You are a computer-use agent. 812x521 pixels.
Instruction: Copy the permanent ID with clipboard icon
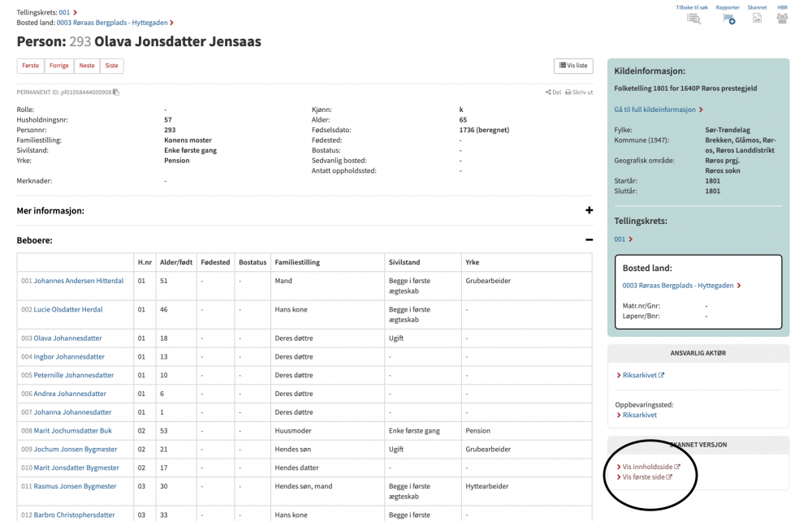(x=116, y=93)
